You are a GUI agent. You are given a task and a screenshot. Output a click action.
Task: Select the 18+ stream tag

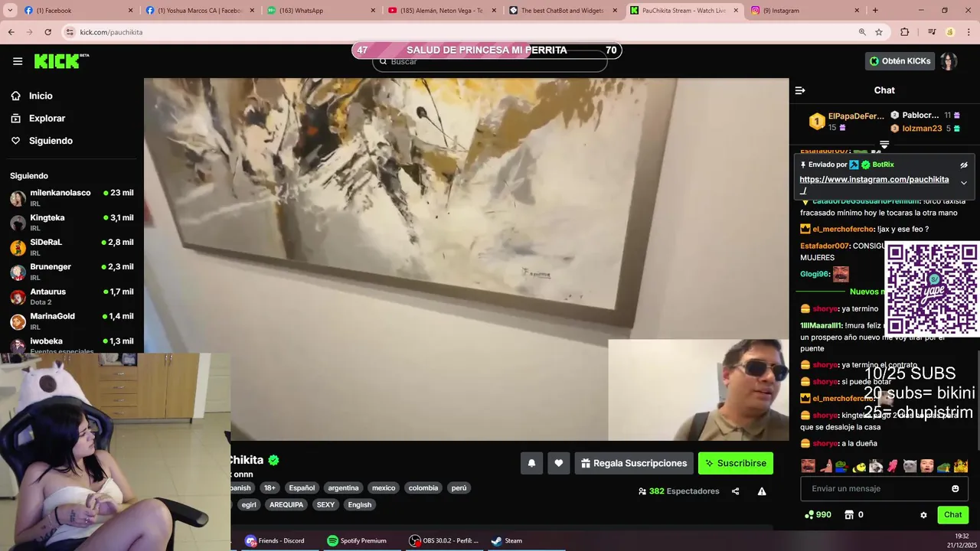(x=269, y=488)
